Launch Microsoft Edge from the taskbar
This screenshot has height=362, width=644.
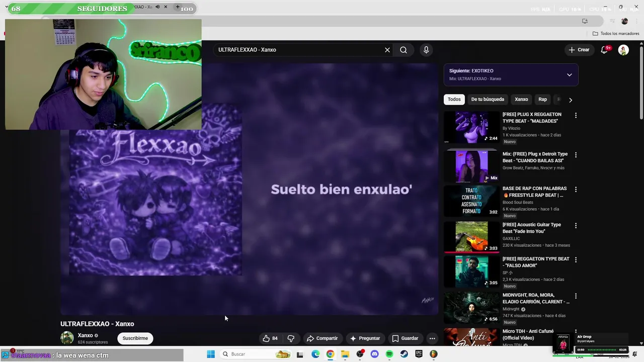(x=315, y=354)
